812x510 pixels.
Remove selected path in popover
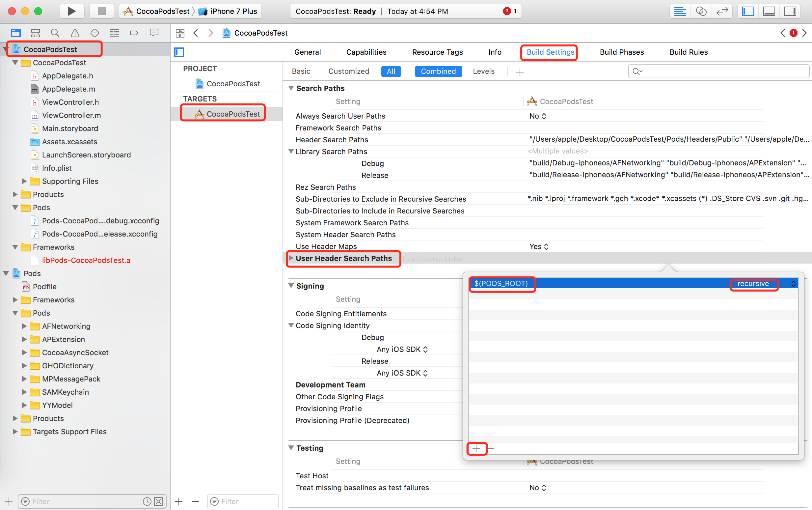491,449
